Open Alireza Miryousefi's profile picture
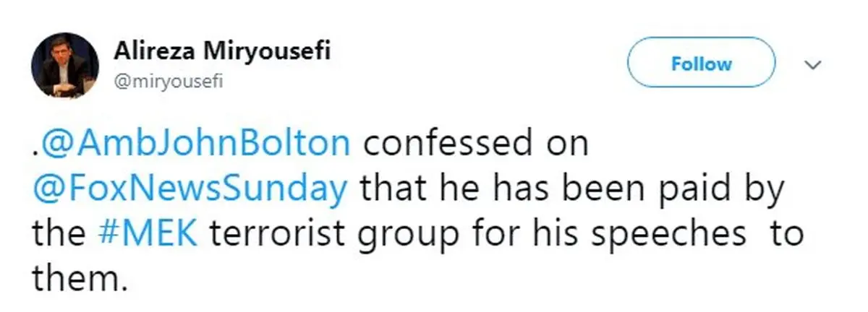868x312 pixels. (x=65, y=64)
